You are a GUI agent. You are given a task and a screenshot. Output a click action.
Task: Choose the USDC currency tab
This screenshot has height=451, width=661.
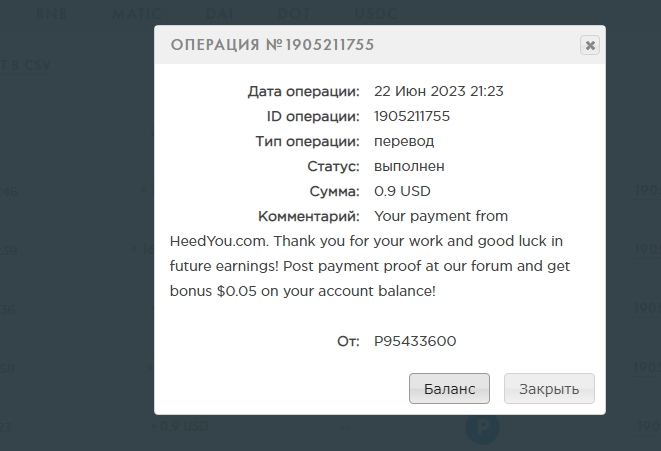376,14
